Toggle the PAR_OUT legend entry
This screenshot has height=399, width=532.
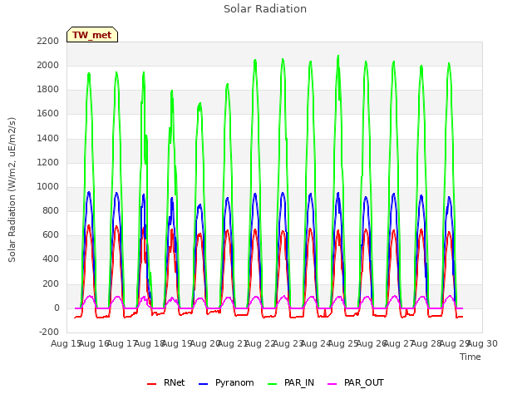356,382
